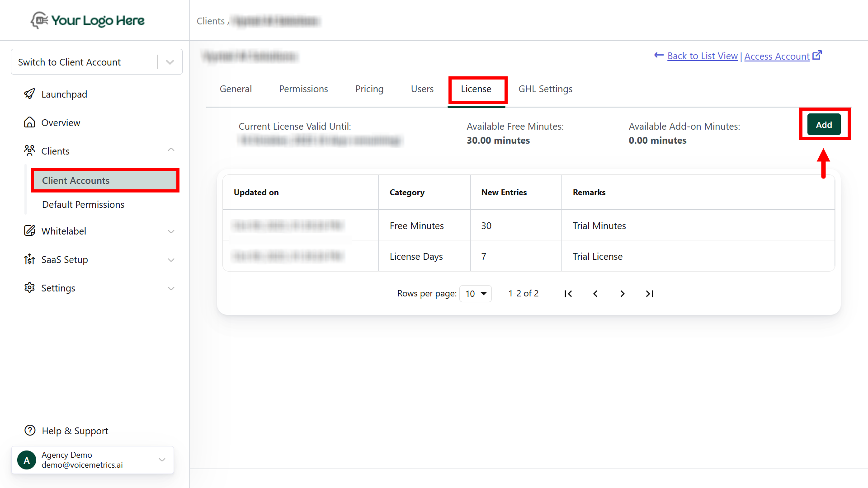Expand the Whitelabel menu chevron
This screenshot has height=488, width=868.
pyautogui.click(x=171, y=231)
